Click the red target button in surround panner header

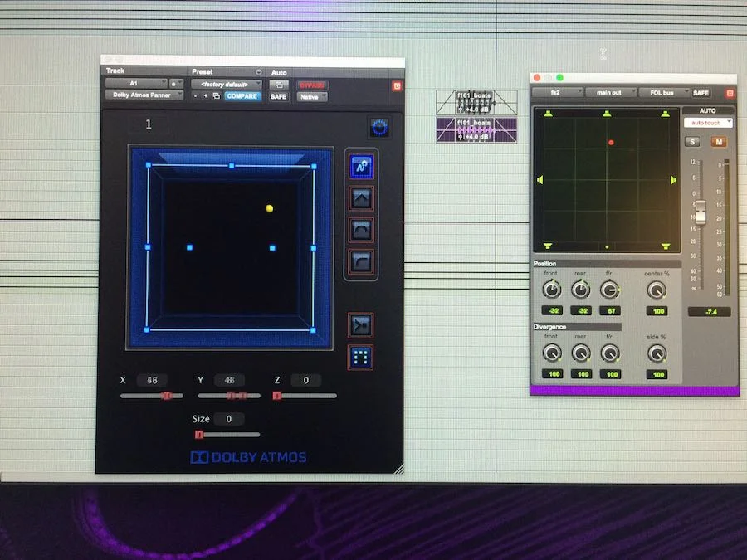[x=730, y=93]
